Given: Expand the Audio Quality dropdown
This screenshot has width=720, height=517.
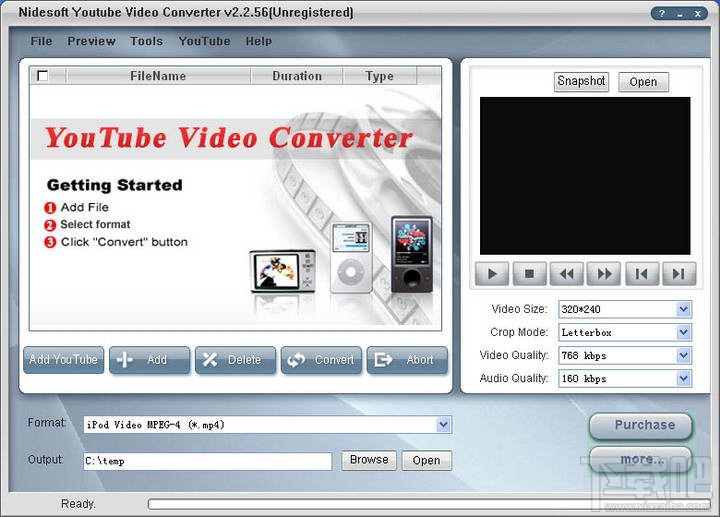Looking at the screenshot, I should tap(684, 378).
